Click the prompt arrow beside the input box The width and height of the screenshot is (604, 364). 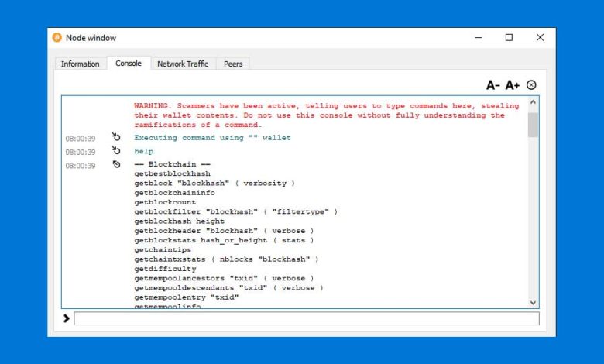pos(67,318)
